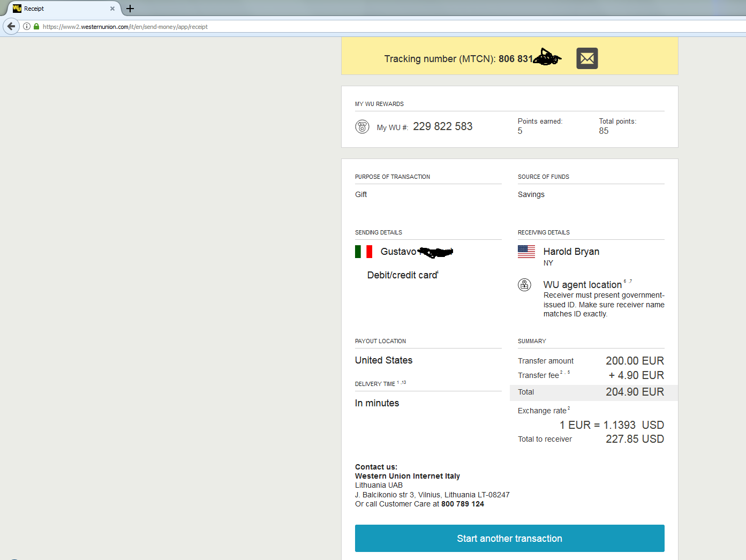Viewport: 746px width, 560px height.
Task: Click the sender name Gustavo
Action: point(398,252)
